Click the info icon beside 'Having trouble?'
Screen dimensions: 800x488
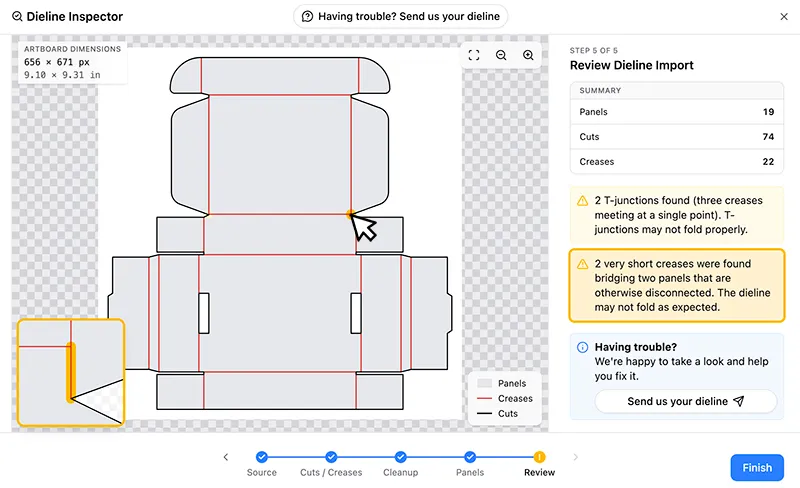(582, 347)
